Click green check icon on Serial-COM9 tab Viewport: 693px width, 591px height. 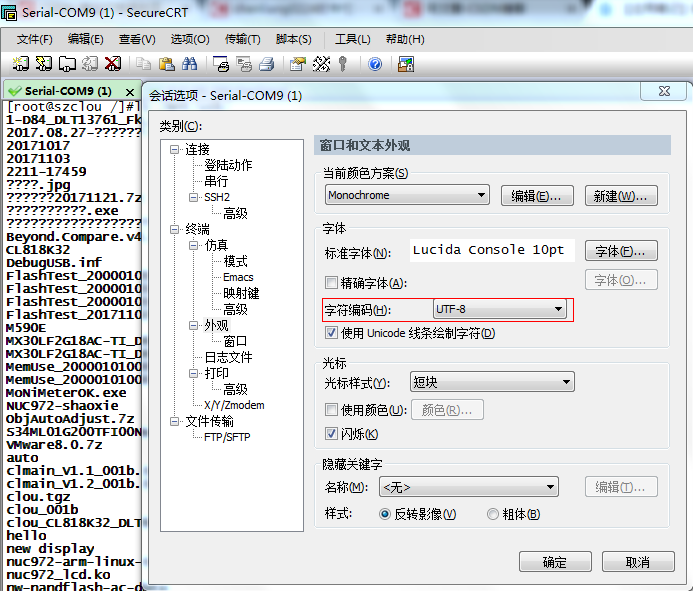pos(15,91)
